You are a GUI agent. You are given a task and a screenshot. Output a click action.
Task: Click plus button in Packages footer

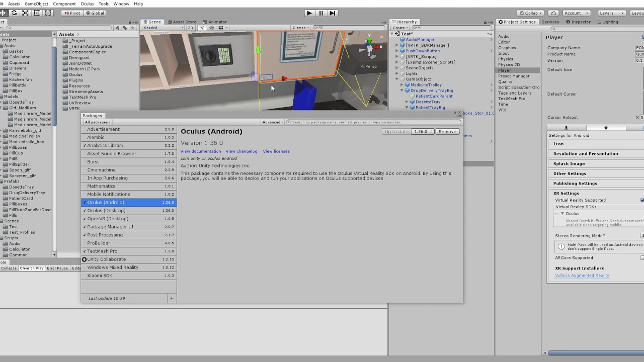pyautogui.click(x=172, y=298)
